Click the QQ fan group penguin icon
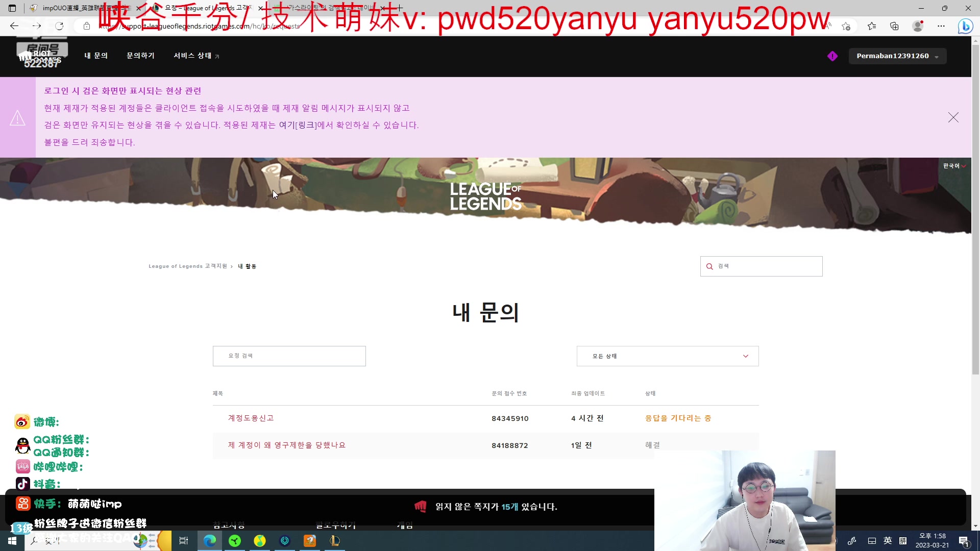This screenshot has width=980, height=551. coord(22,445)
